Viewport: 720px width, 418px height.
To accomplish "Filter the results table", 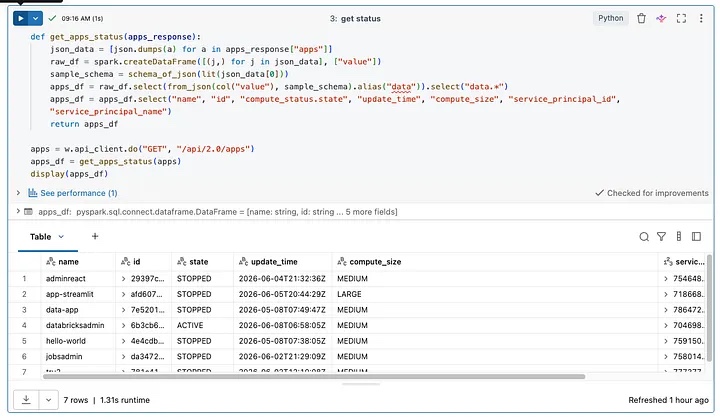I will coord(661,237).
